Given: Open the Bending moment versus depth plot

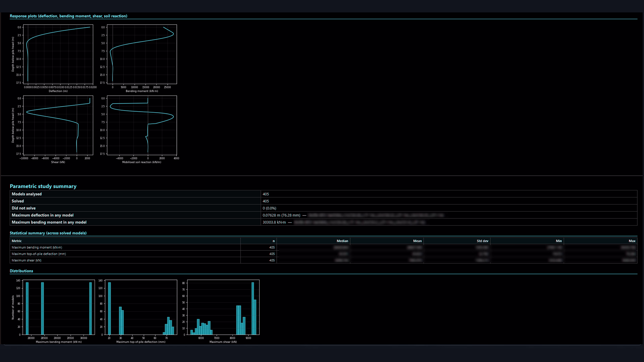Looking at the screenshot, I should 142,54.
